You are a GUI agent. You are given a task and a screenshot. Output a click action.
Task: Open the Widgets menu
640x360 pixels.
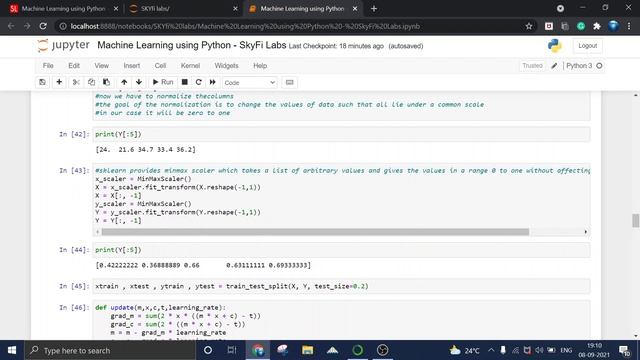click(x=226, y=66)
